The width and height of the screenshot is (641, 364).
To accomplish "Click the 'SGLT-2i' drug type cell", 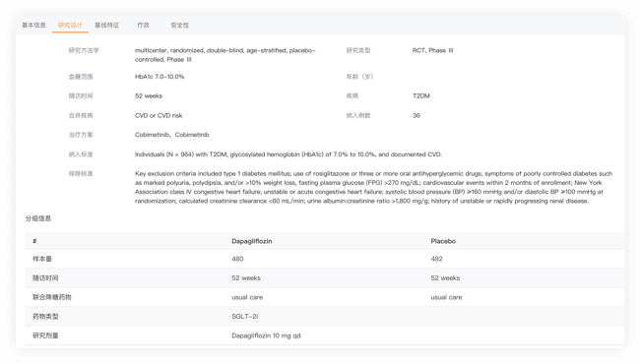I will 244,316.
